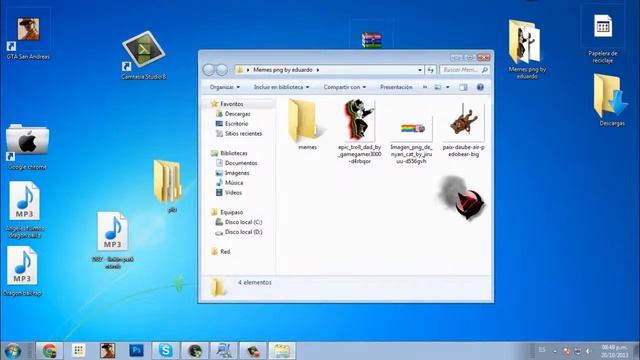The width and height of the screenshot is (640, 360).
Task: Open the Papelera de reciclaje icon
Action: pyautogui.click(x=603, y=39)
